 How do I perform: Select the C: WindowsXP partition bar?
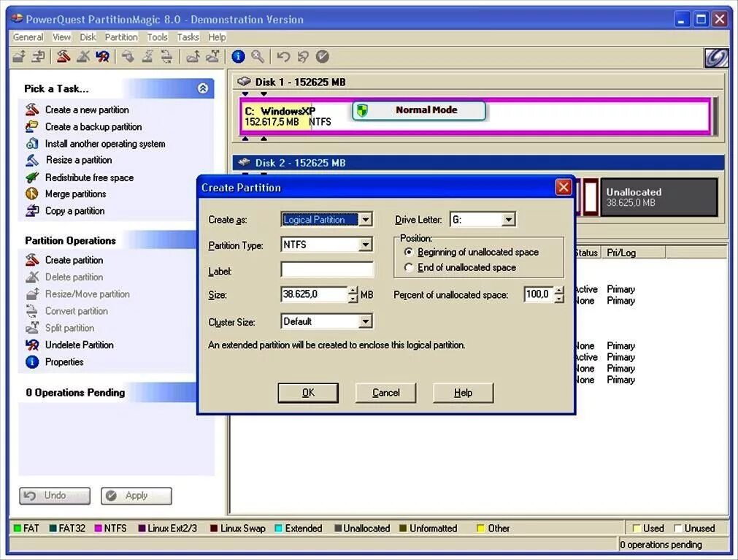pos(474,116)
